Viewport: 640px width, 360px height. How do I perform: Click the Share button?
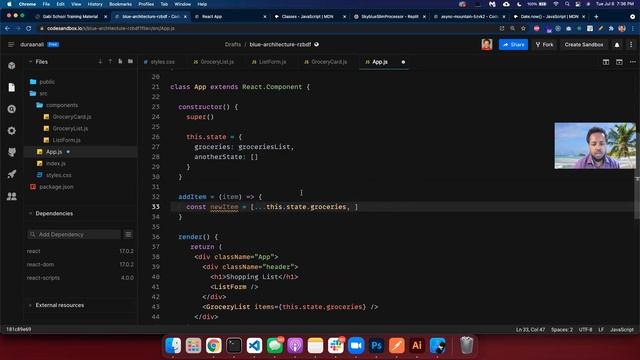click(x=513, y=44)
